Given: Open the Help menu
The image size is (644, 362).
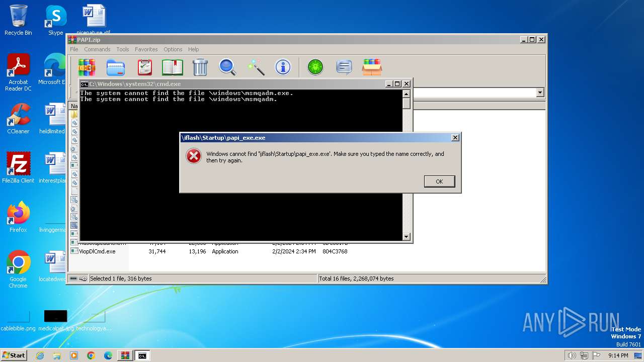Looking at the screenshot, I should click(x=194, y=49).
